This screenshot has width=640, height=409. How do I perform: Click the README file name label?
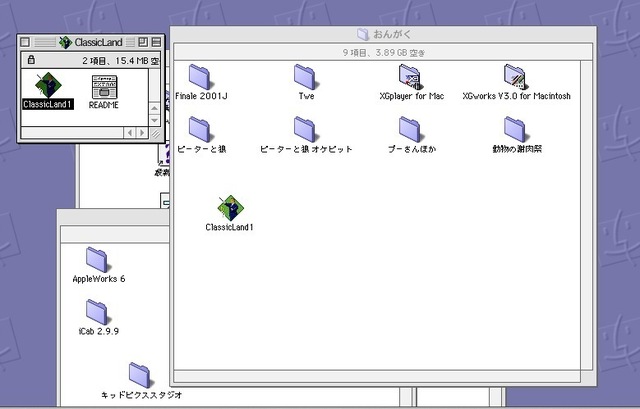coord(104,105)
